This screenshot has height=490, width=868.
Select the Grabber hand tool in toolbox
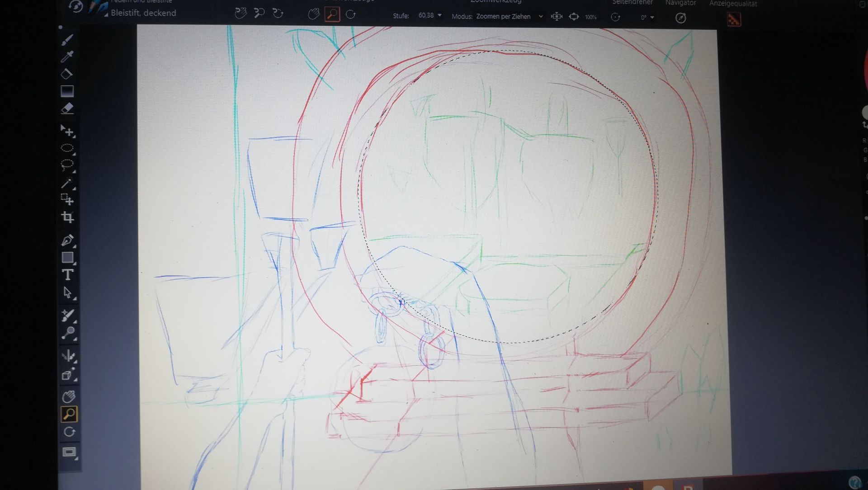(69, 397)
